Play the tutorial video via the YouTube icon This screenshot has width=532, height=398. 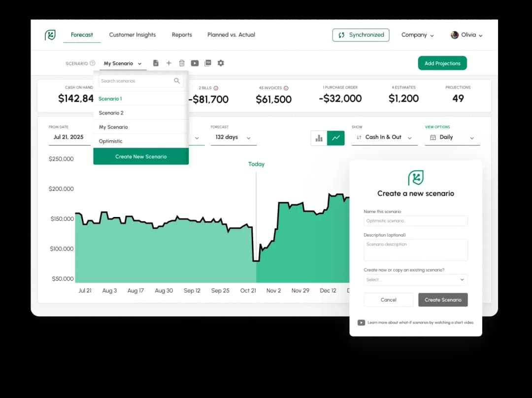pos(195,63)
